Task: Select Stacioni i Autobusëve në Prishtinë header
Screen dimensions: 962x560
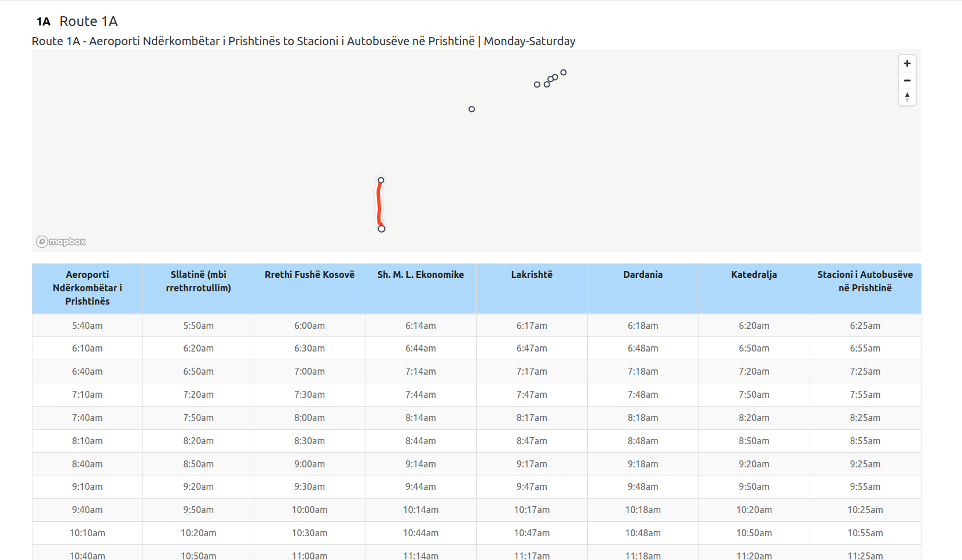Action: 865,288
